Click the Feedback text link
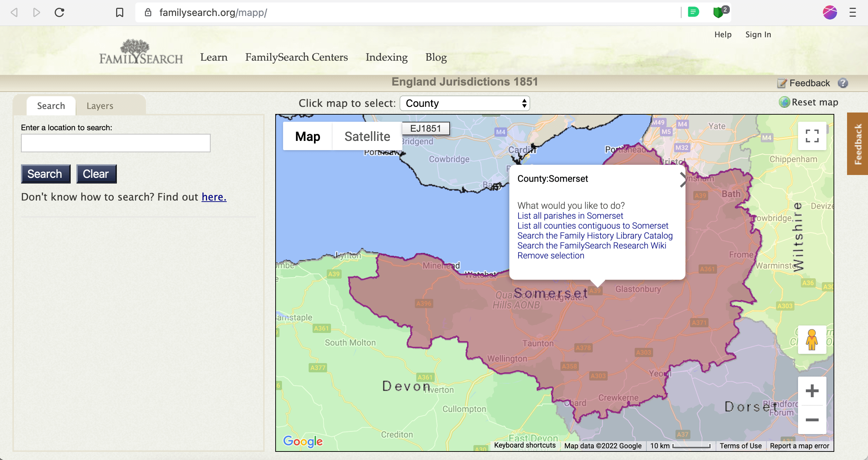This screenshot has height=460, width=868. (x=809, y=83)
